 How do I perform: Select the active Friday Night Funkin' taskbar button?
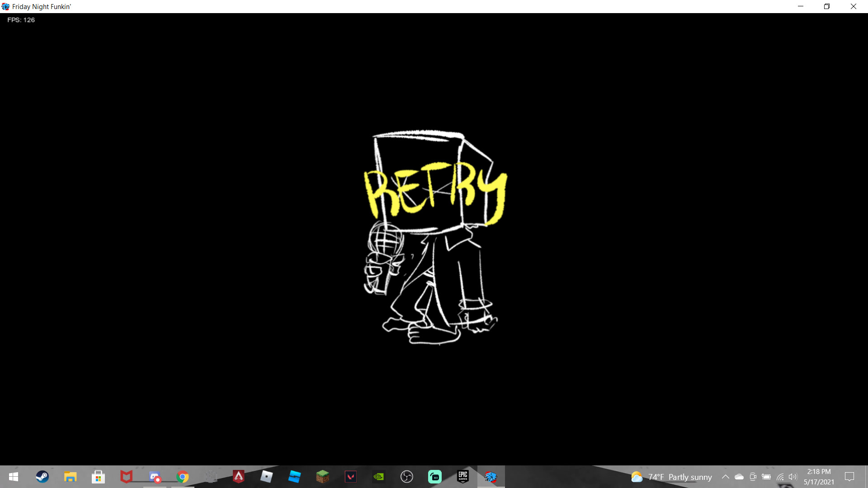[x=491, y=477]
